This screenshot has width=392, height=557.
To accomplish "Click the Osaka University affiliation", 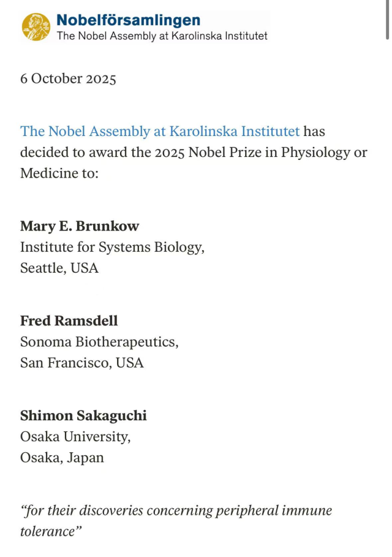I will 75,437.
